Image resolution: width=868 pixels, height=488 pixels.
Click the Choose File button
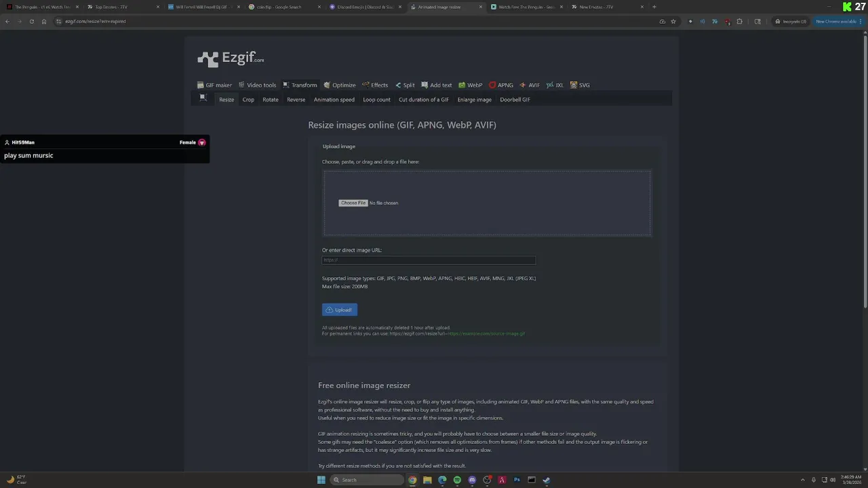click(353, 203)
